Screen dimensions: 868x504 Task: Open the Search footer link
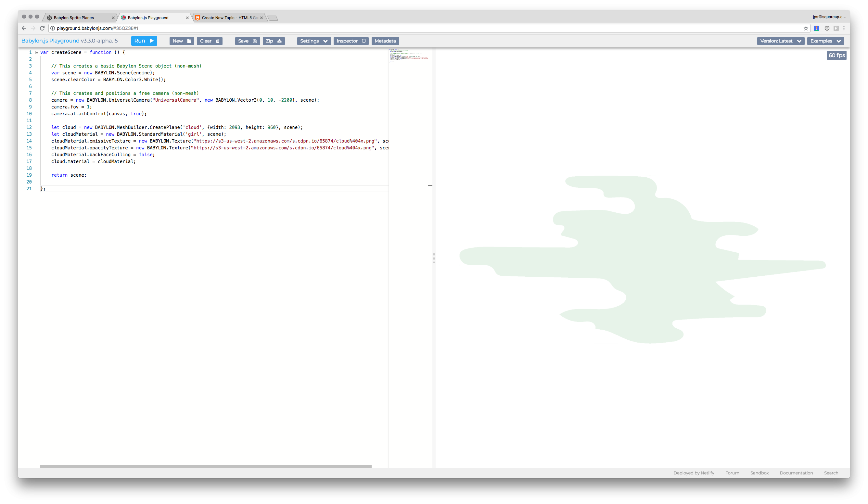pos(831,473)
